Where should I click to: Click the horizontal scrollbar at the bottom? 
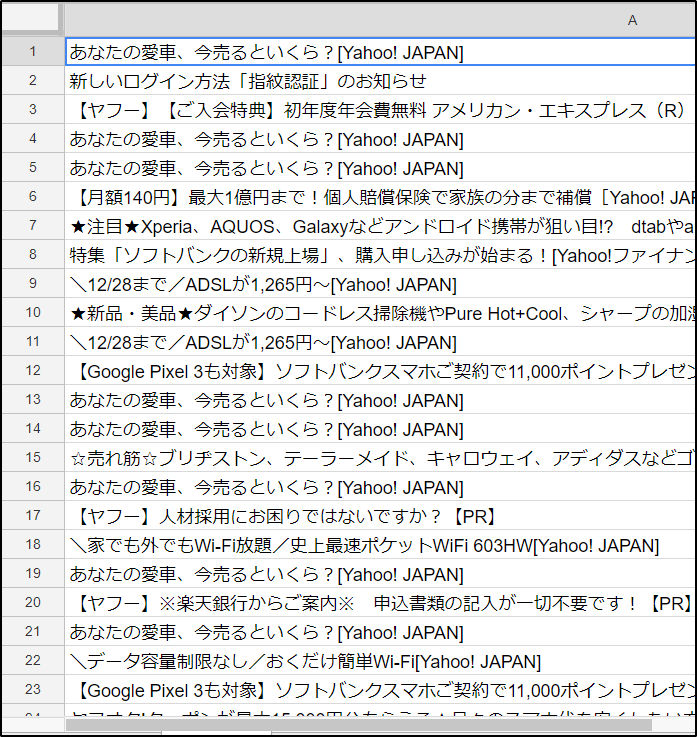tap(358, 725)
